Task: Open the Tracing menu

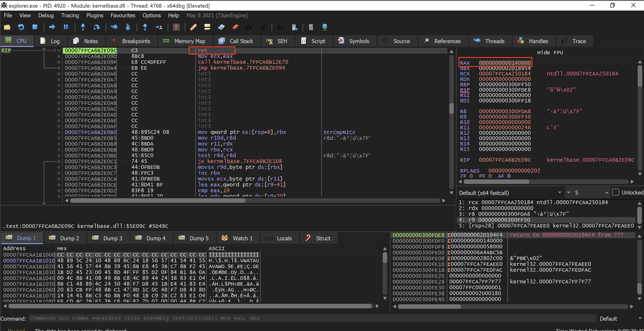Action: [70, 15]
